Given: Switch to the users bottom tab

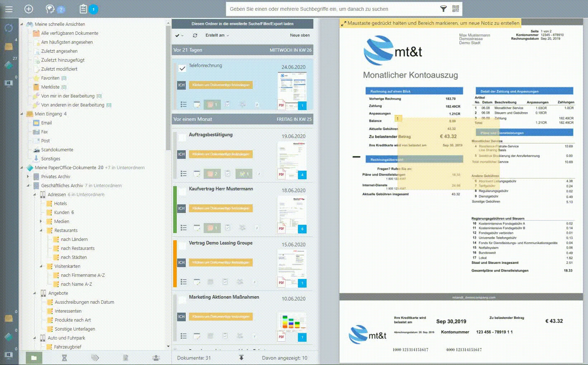Looking at the screenshot, I should point(156,358).
